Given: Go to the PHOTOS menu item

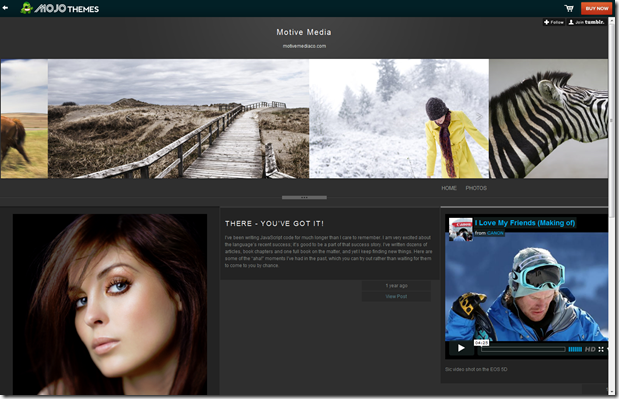Looking at the screenshot, I should [x=476, y=188].
